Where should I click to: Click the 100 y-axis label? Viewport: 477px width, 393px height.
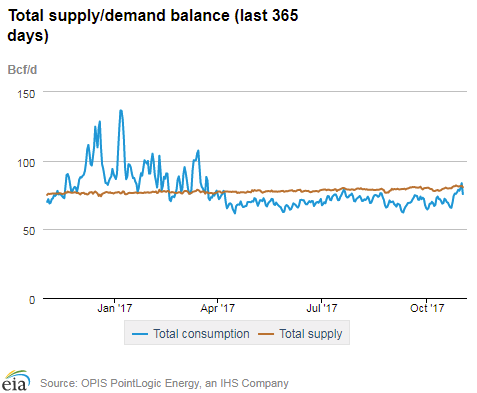coord(26,163)
